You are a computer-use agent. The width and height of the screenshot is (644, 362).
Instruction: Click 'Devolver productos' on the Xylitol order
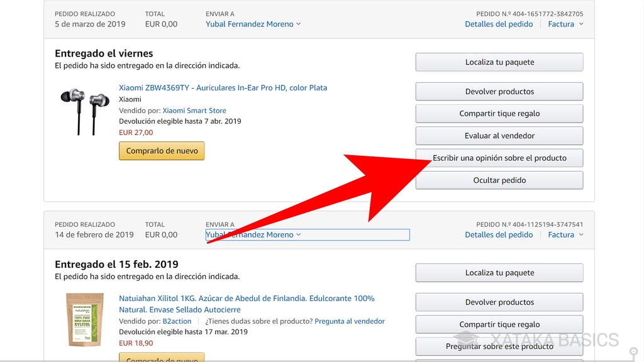pos(499,302)
